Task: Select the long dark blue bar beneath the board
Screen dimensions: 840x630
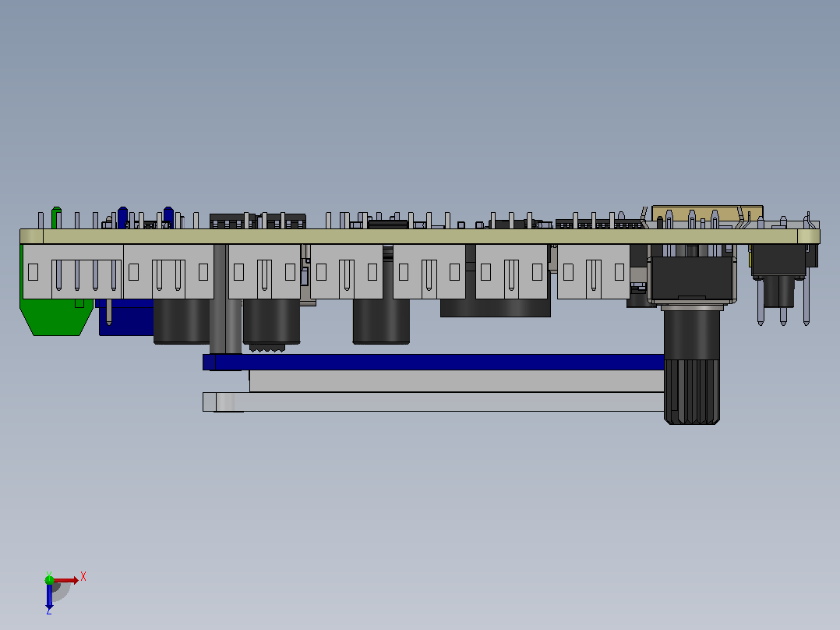Action: click(x=433, y=362)
